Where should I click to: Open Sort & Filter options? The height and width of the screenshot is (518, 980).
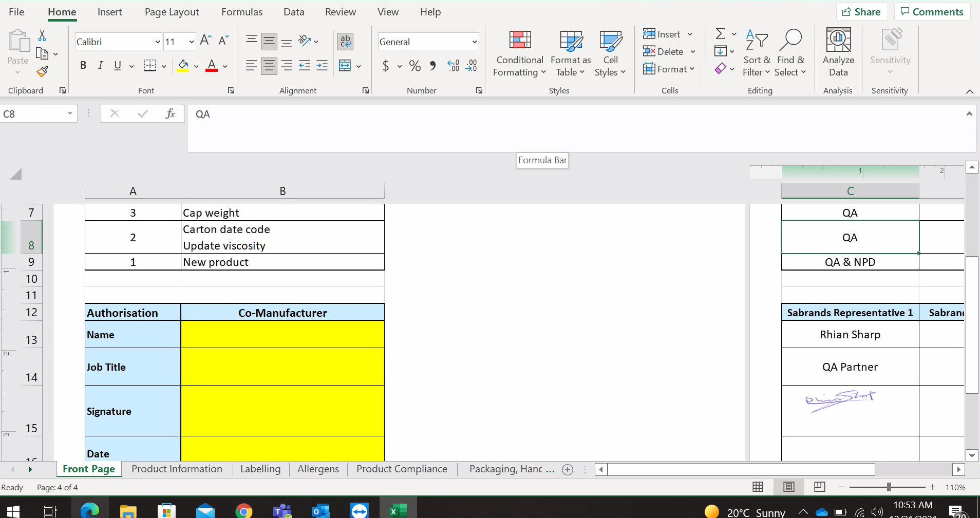(x=757, y=53)
